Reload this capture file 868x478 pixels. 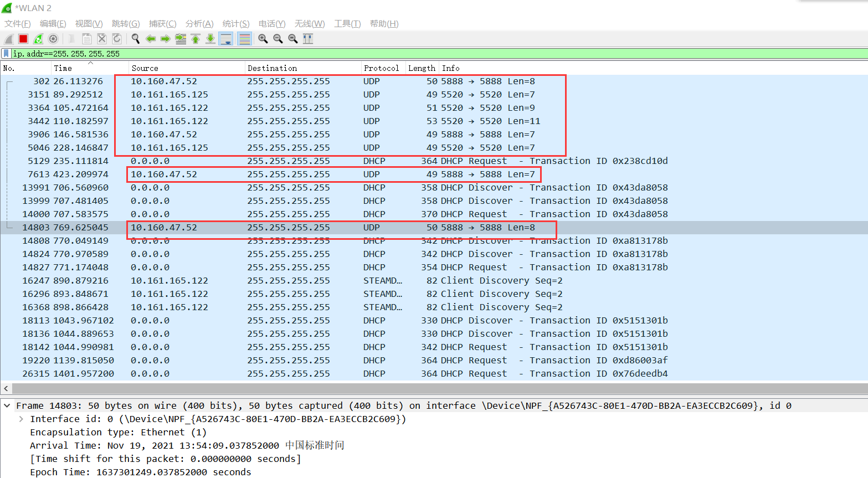[x=117, y=39]
